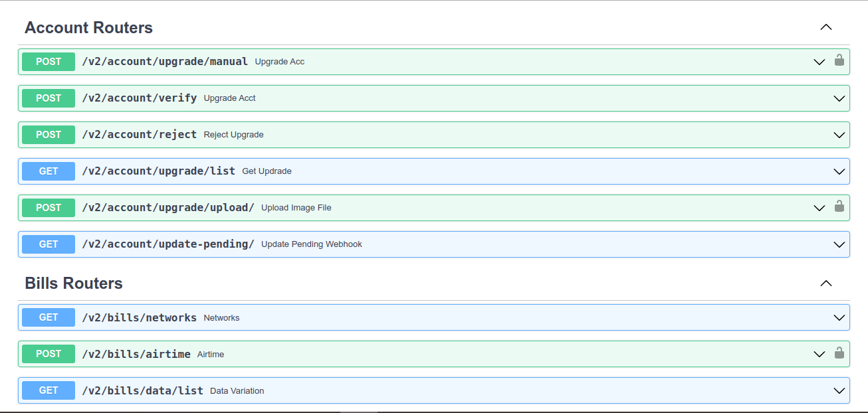Open the /v2/account/upgrade/manual path link
Viewport: 868px width, 413px height.
tap(165, 62)
